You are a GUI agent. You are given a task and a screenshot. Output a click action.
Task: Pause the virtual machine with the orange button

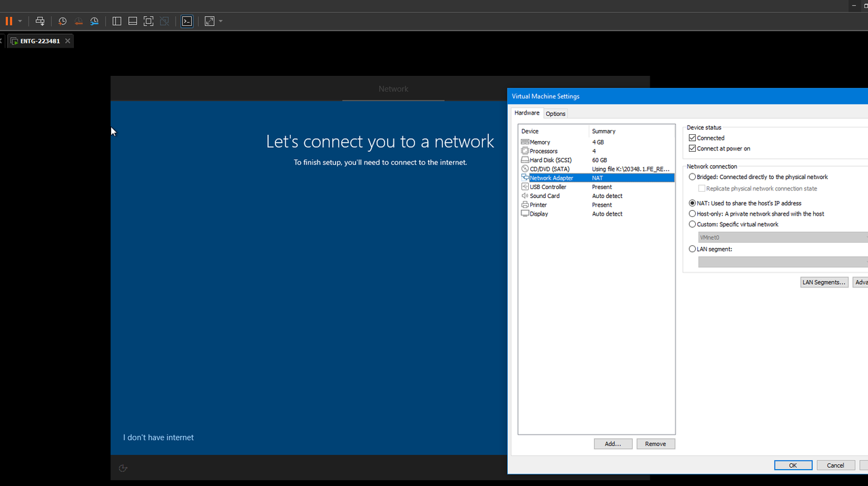(x=9, y=21)
